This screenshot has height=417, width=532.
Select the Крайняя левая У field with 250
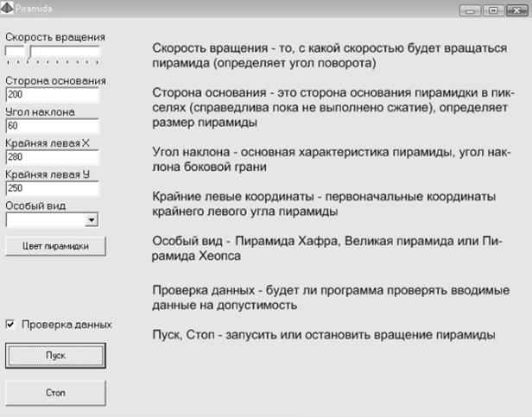click(x=53, y=186)
